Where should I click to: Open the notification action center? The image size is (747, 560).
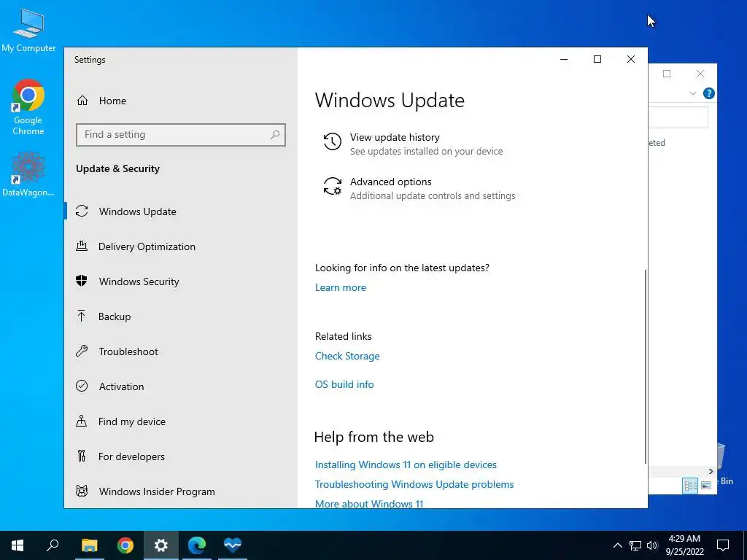tap(723, 545)
